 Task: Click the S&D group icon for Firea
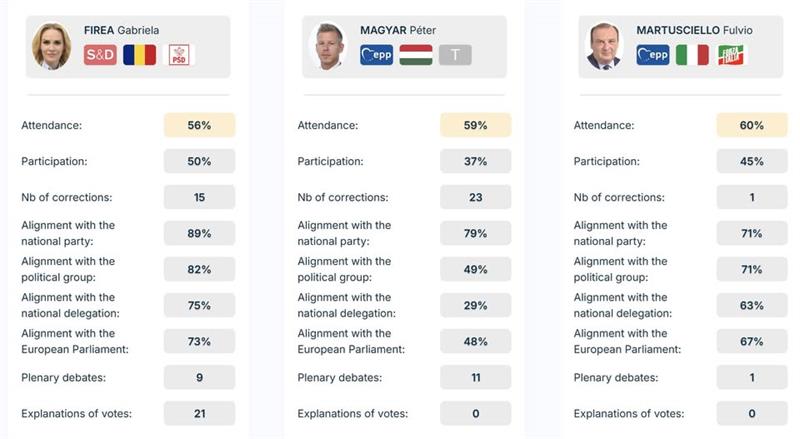(x=100, y=55)
